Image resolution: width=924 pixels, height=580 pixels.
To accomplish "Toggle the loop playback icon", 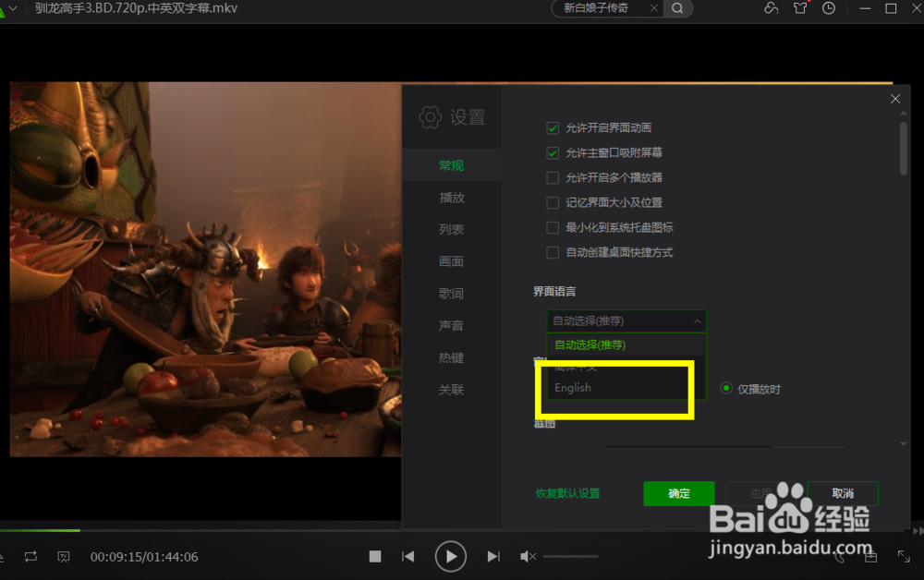I will (30, 557).
